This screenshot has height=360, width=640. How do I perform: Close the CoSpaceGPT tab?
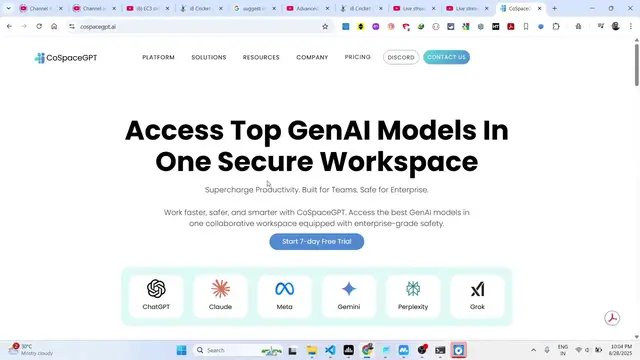pyautogui.click(x=540, y=8)
